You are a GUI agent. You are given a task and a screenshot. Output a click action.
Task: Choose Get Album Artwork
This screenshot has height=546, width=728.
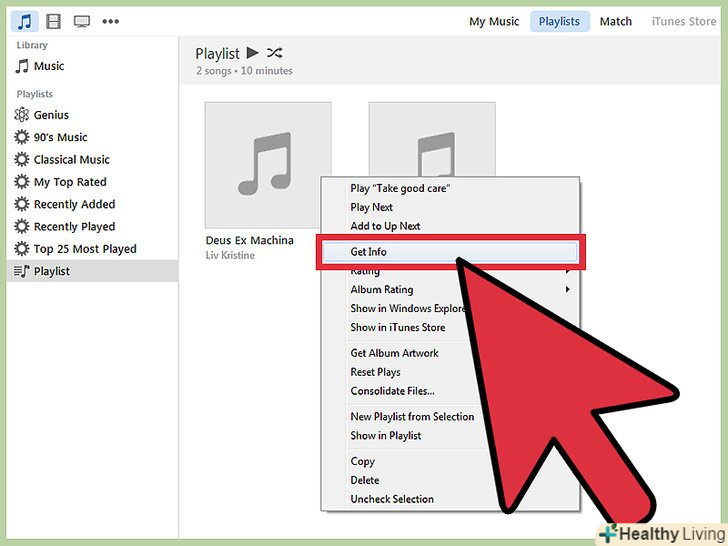point(395,353)
